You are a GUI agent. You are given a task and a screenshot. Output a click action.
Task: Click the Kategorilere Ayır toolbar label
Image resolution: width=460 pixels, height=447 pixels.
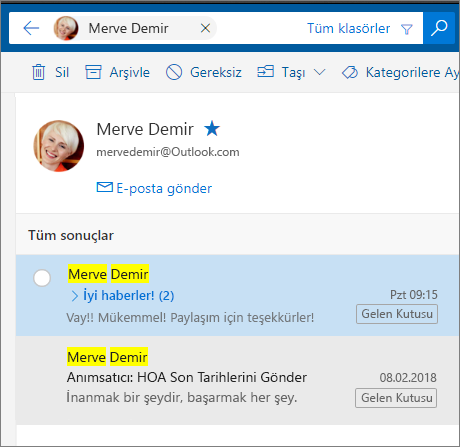413,72
